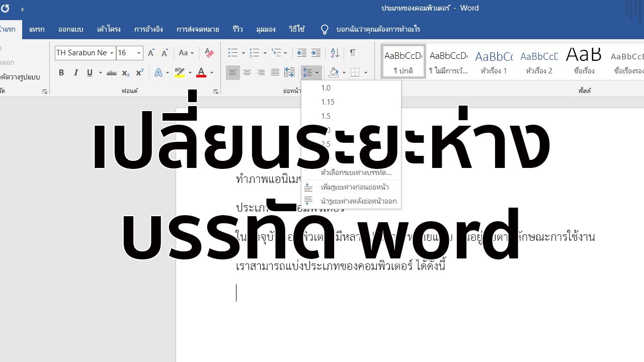This screenshot has width=644, height=362.
Task: Open the วิธีใช้ (Help) tab
Action: coord(297,29)
